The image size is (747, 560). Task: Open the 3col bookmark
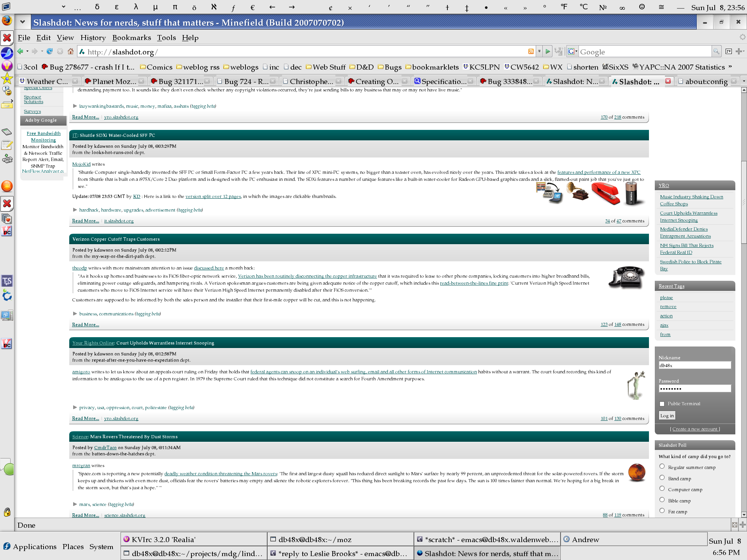[x=27, y=67]
